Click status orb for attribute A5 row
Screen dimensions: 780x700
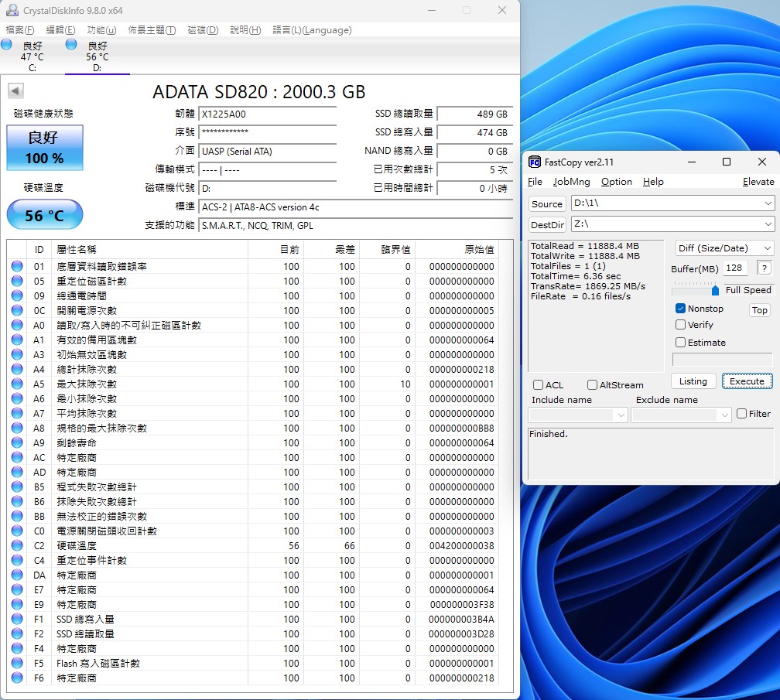click(17, 384)
